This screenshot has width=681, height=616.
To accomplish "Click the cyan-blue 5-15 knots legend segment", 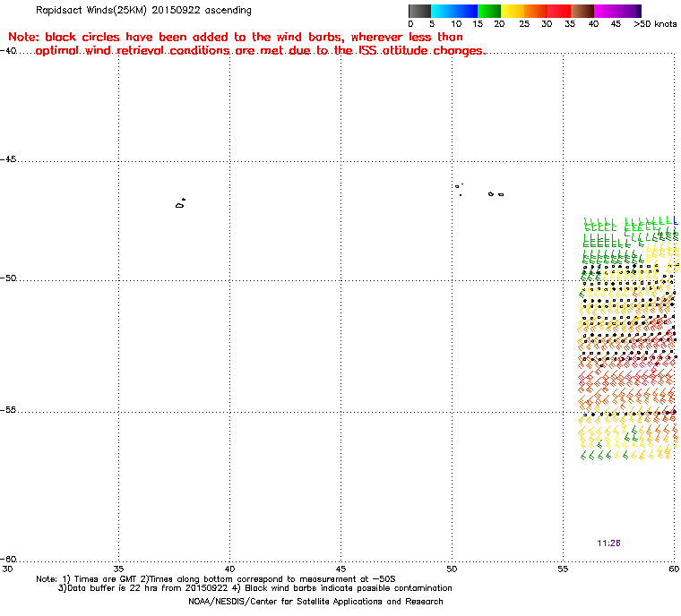I will 454,11.
